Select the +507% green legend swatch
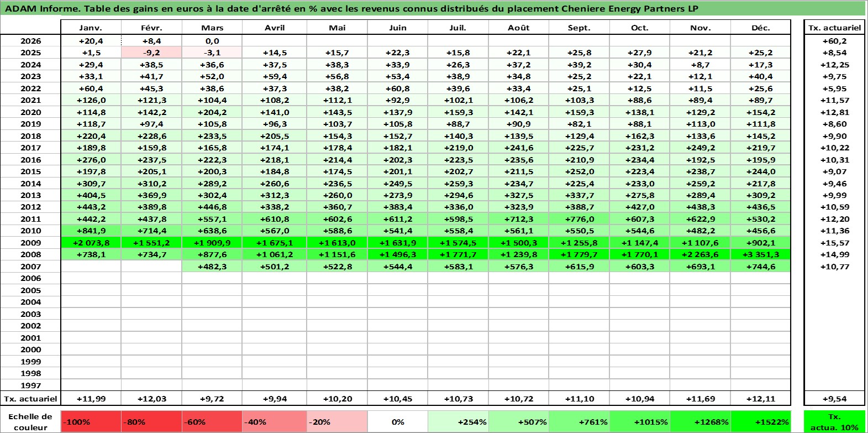This screenshot has width=868, height=433. [x=519, y=421]
